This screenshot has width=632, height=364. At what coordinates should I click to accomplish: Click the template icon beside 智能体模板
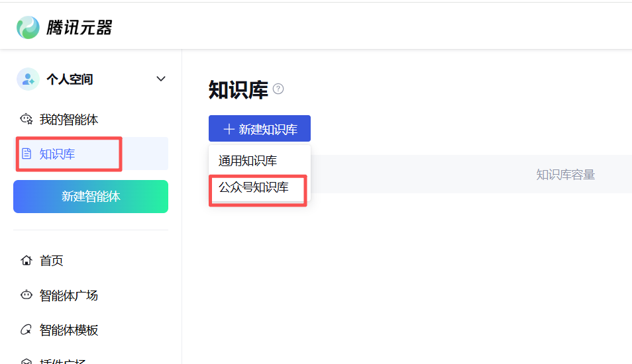(26, 330)
